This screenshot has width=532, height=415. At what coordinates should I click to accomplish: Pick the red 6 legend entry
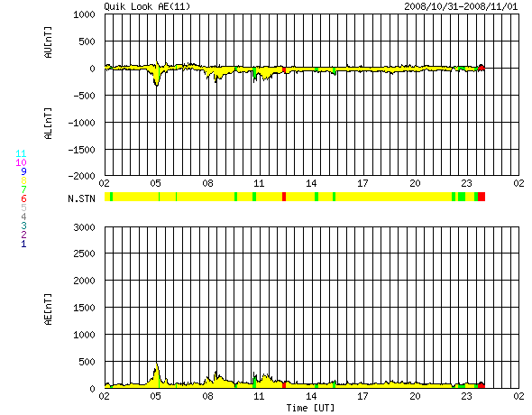23,198
